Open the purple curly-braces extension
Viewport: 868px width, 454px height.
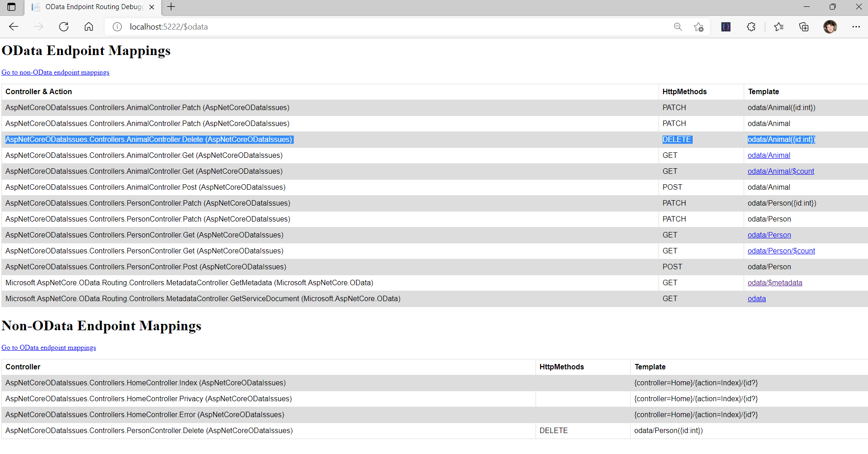pos(725,26)
